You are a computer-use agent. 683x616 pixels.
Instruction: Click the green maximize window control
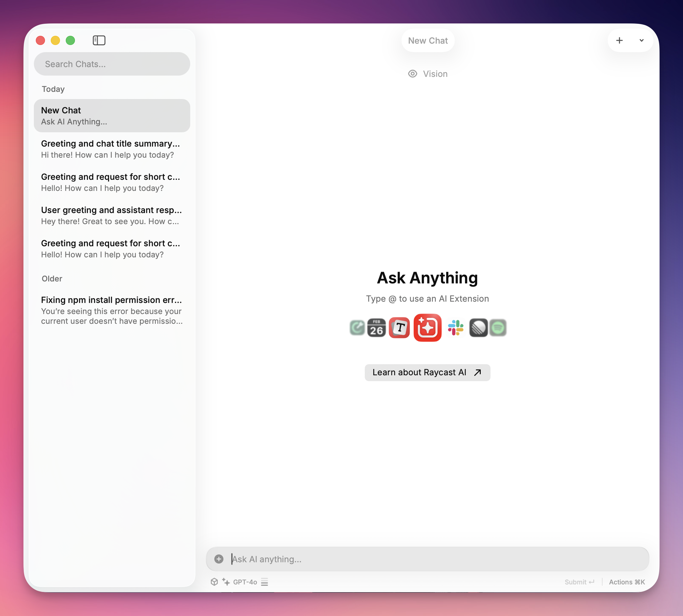pos(70,40)
